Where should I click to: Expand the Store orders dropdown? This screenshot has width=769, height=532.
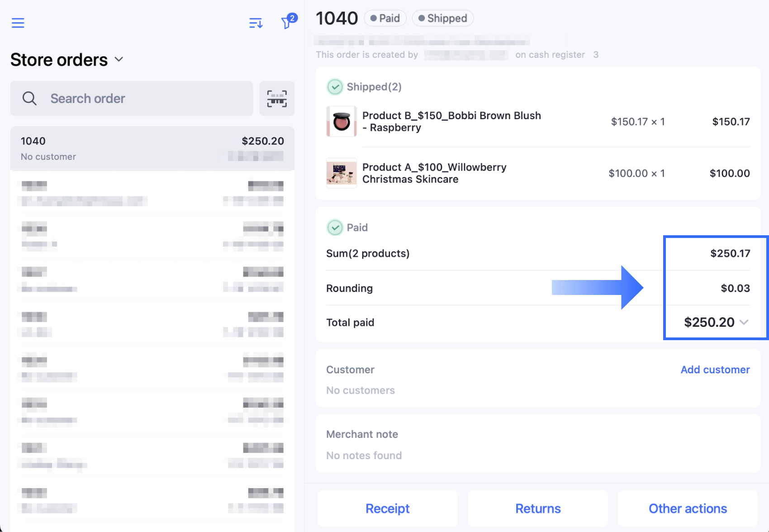tap(119, 60)
